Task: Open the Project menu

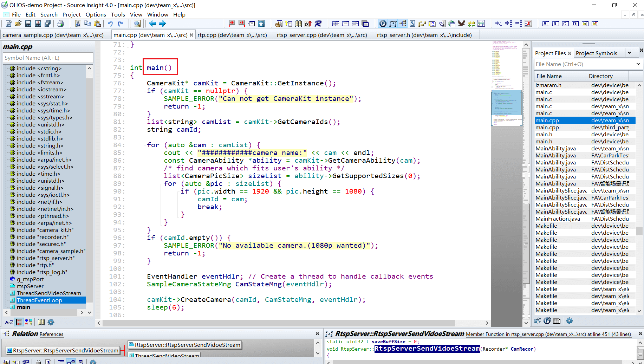Action: tap(71, 14)
